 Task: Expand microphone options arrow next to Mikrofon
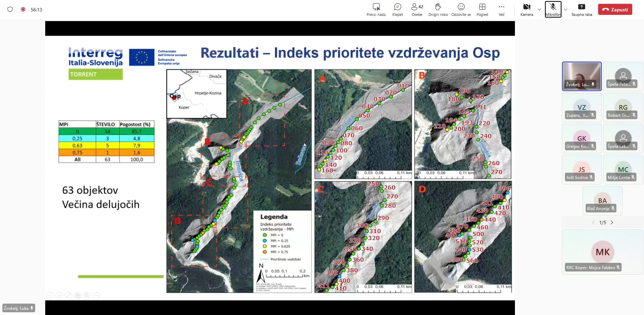point(566,9)
